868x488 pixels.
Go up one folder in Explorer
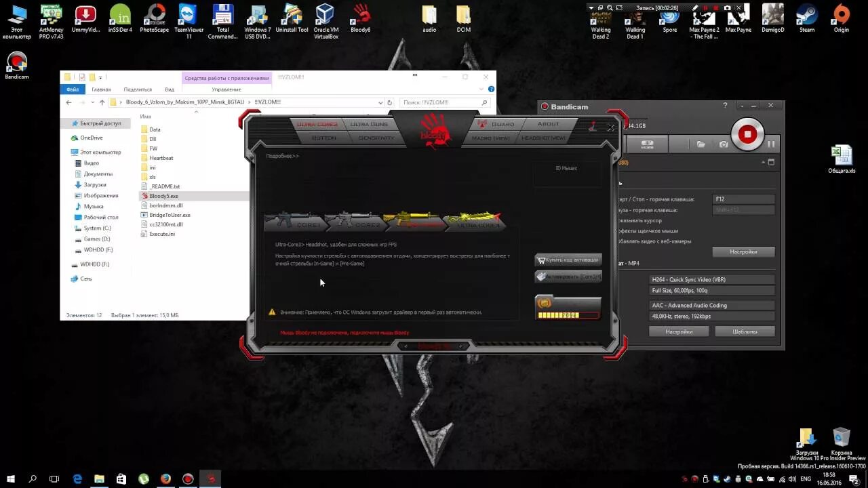[102, 102]
